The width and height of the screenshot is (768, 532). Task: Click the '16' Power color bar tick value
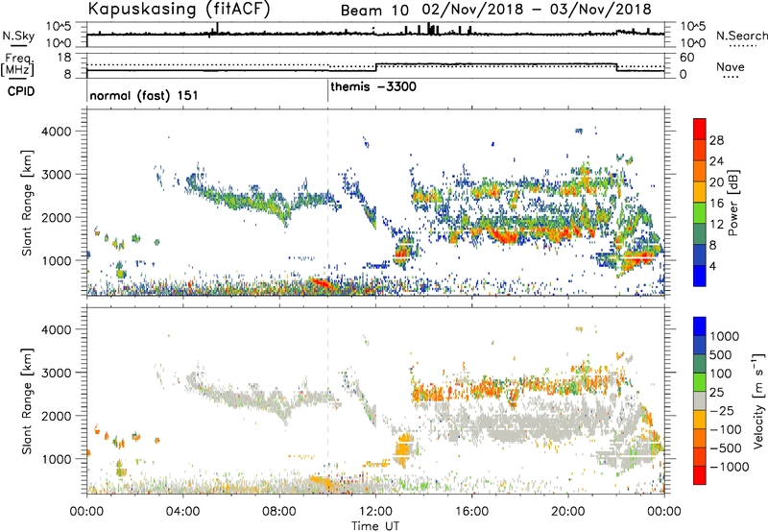[716, 204]
